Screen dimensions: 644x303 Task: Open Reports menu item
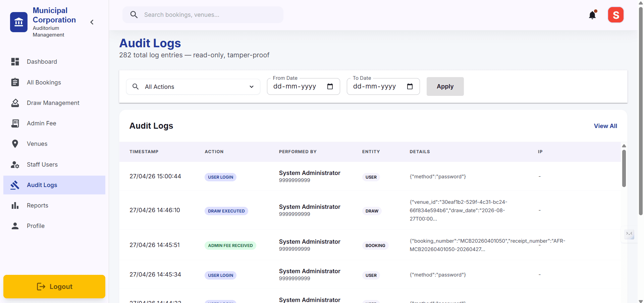54,205
